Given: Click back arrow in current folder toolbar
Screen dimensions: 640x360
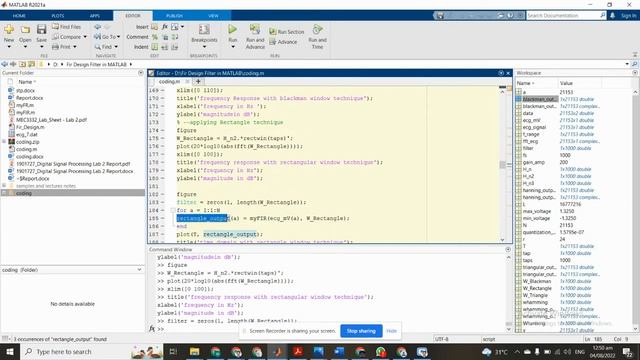Looking at the screenshot, I should (x=4, y=64).
